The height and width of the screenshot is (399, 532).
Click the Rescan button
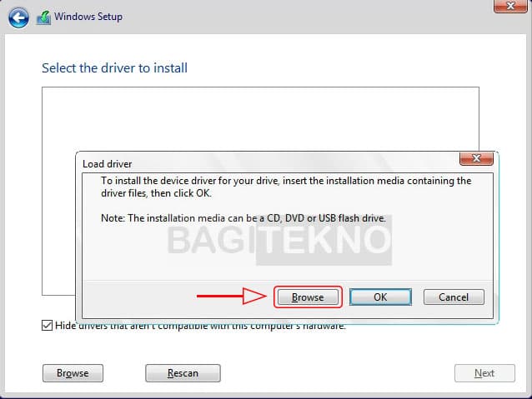tap(183, 373)
